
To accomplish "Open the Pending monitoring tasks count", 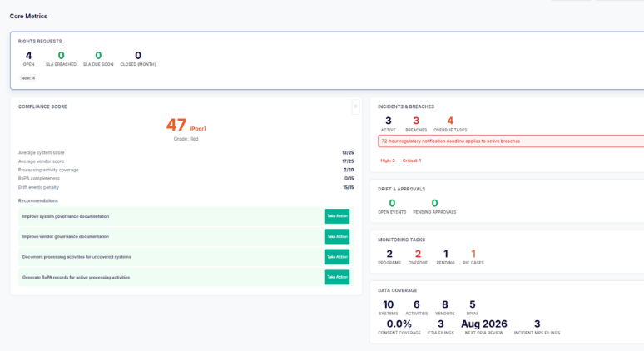I will coord(446,257).
